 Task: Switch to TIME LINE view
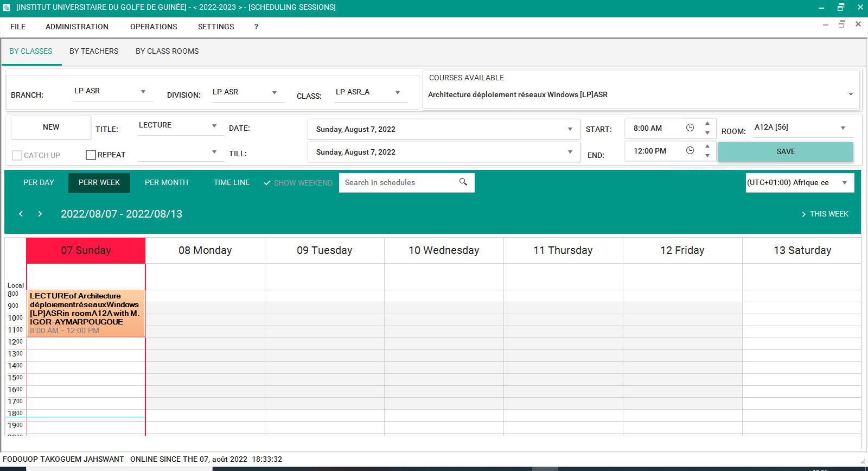(x=232, y=182)
